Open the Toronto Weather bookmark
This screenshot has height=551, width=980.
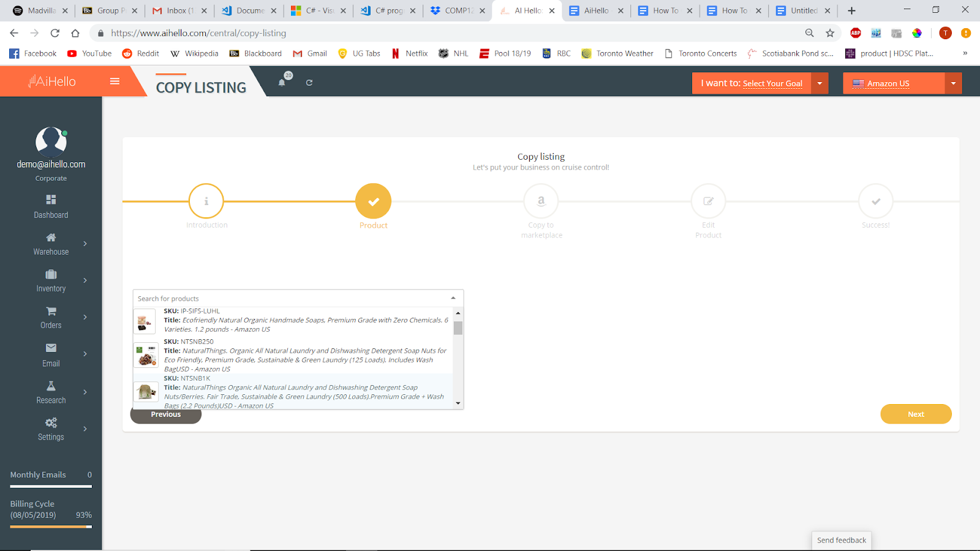pos(617,53)
